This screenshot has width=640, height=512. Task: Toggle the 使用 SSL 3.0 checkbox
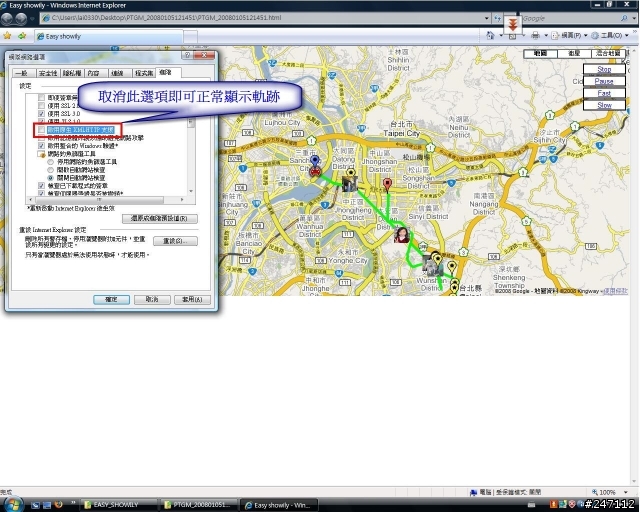[41, 114]
